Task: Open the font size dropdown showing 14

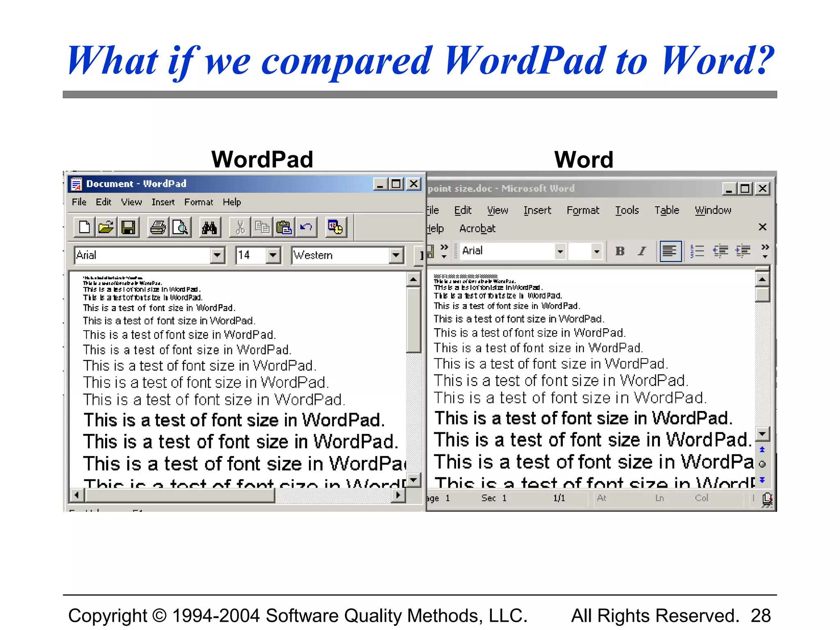Action: (273, 255)
